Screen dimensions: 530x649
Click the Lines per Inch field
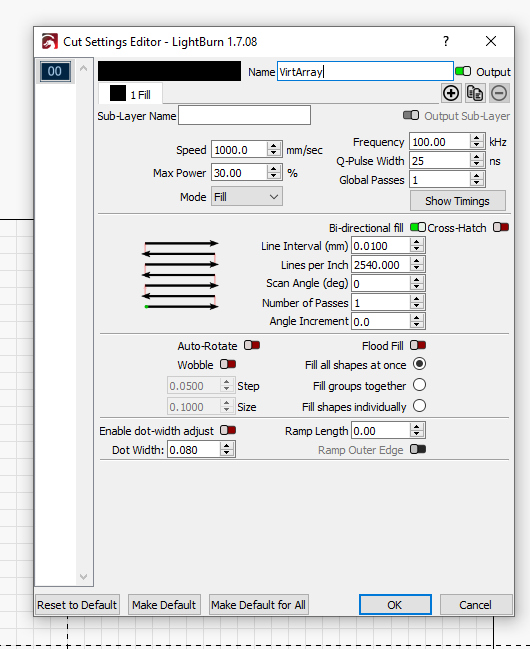(x=381, y=264)
